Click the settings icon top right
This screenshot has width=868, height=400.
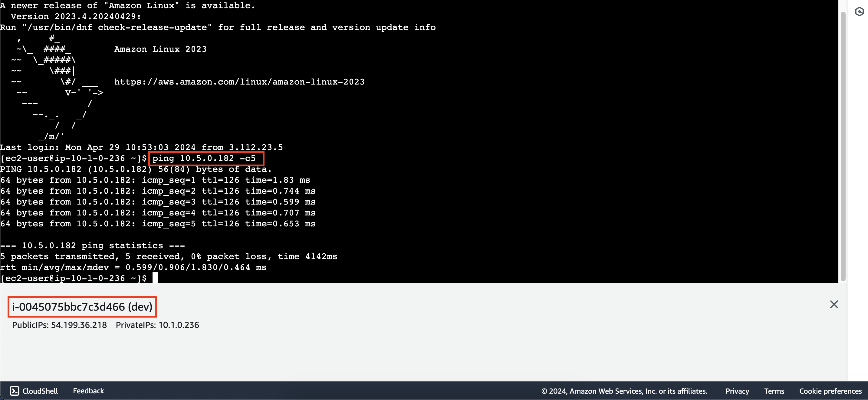pyautogui.click(x=857, y=9)
